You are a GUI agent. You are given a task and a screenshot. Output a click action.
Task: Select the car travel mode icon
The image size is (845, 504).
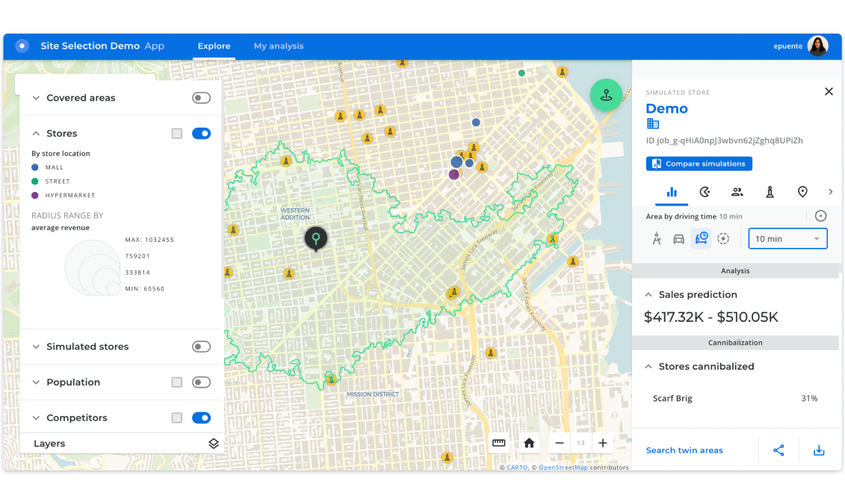click(x=678, y=237)
